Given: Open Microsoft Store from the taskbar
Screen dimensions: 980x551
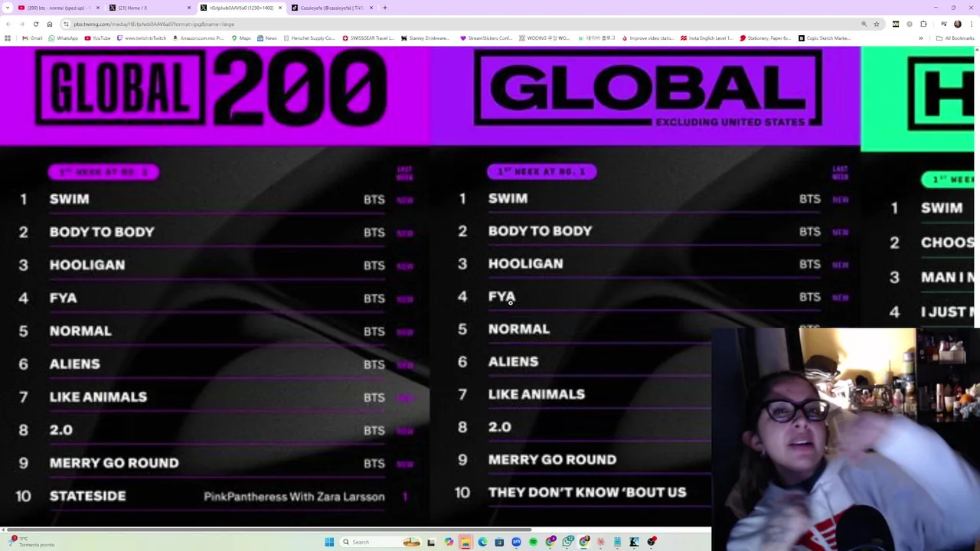Looking at the screenshot, I should pos(499,542).
